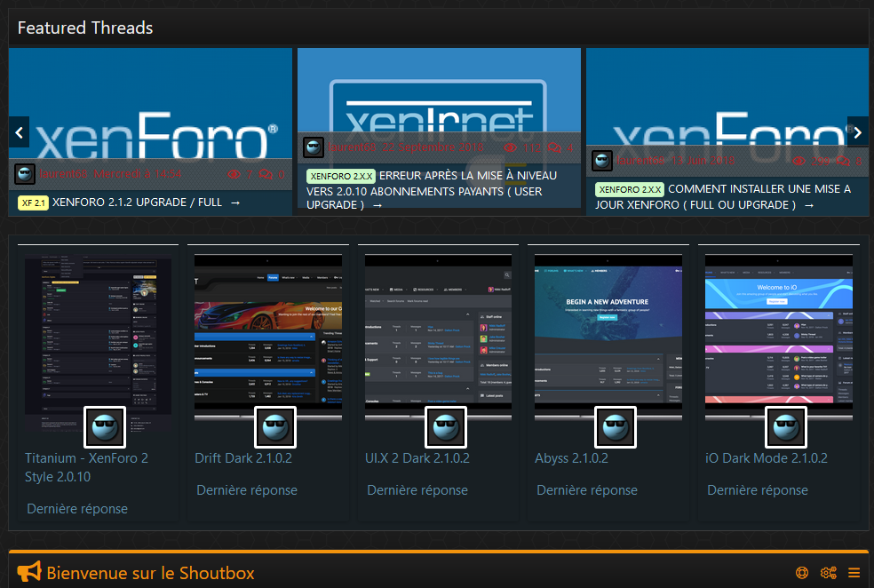Click views eye icon showing 299 views
The height and width of the screenshot is (588, 874).
pos(799,161)
